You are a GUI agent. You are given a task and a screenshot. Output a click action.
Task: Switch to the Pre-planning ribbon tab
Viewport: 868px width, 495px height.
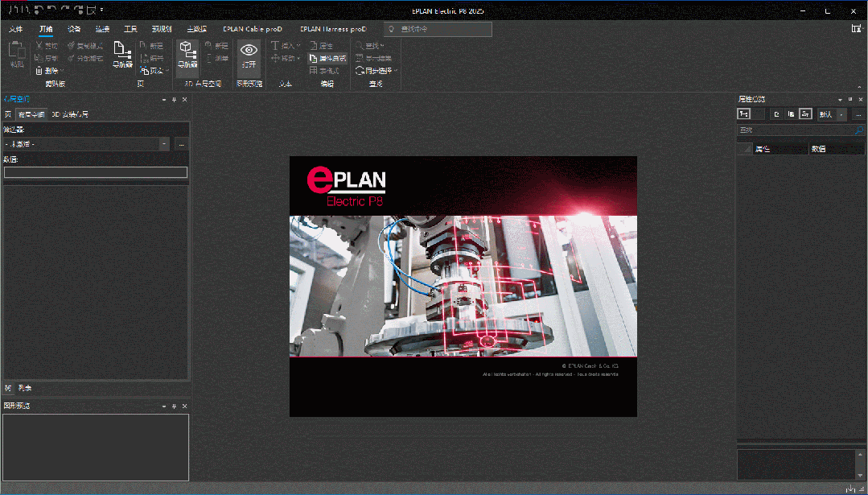(x=162, y=29)
